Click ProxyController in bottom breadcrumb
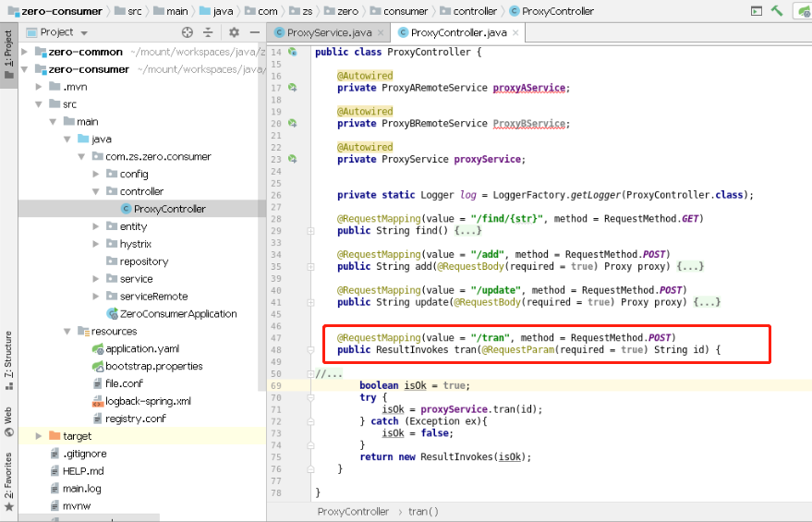Viewport: 812px width, 522px height. (353, 512)
